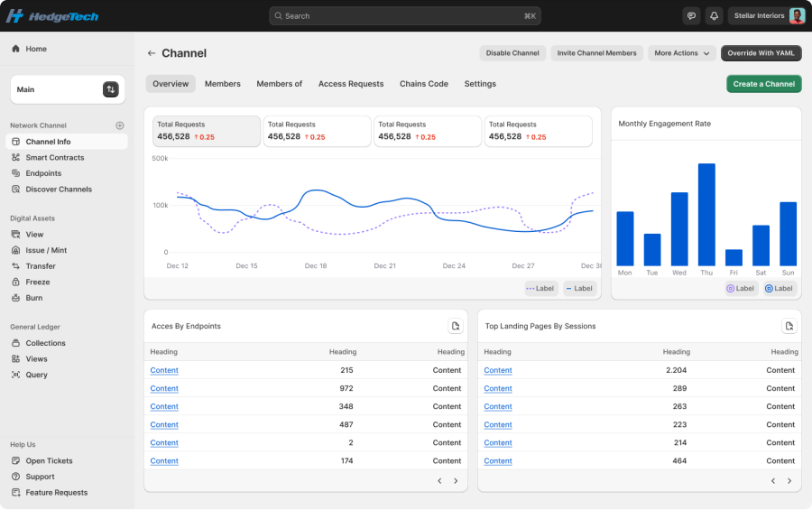812x510 pixels.
Task: Click the Thu bar in Monthly Engagement chart
Action: (706, 215)
